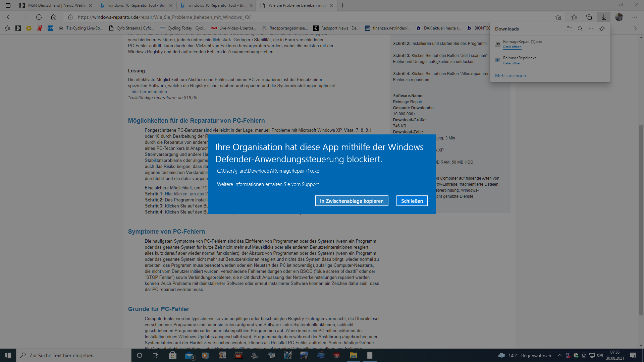Viewport: 644px width, 362px height.
Task: Open Cyfo Streams bookmark
Action: click(131, 28)
